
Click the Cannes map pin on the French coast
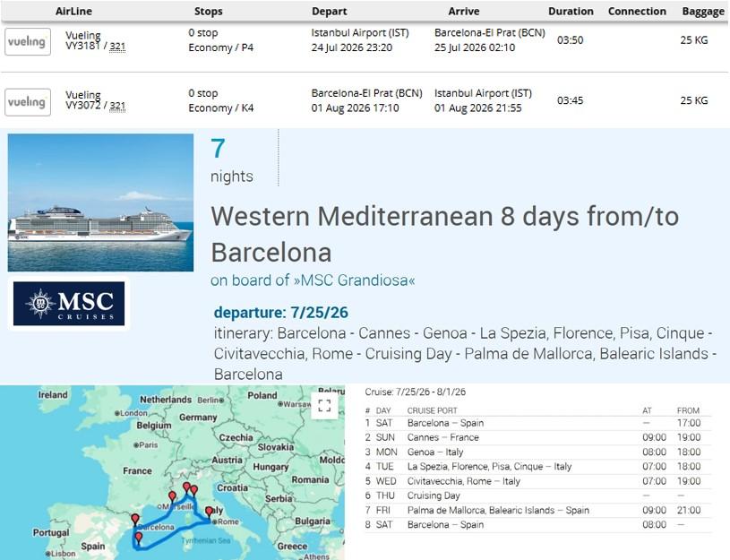(172, 496)
